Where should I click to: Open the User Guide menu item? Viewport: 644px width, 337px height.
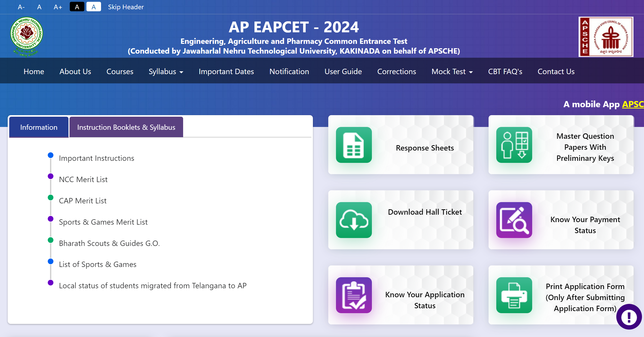[343, 72]
